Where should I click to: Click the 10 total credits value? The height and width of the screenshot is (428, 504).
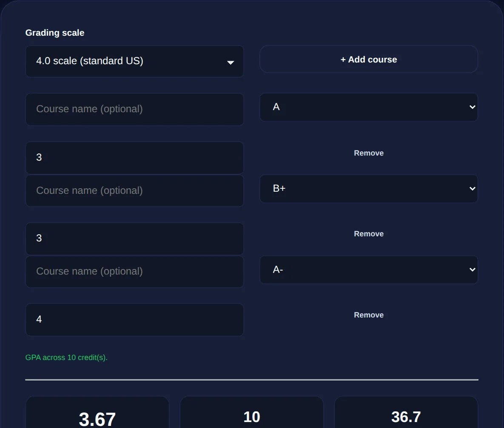point(251,417)
